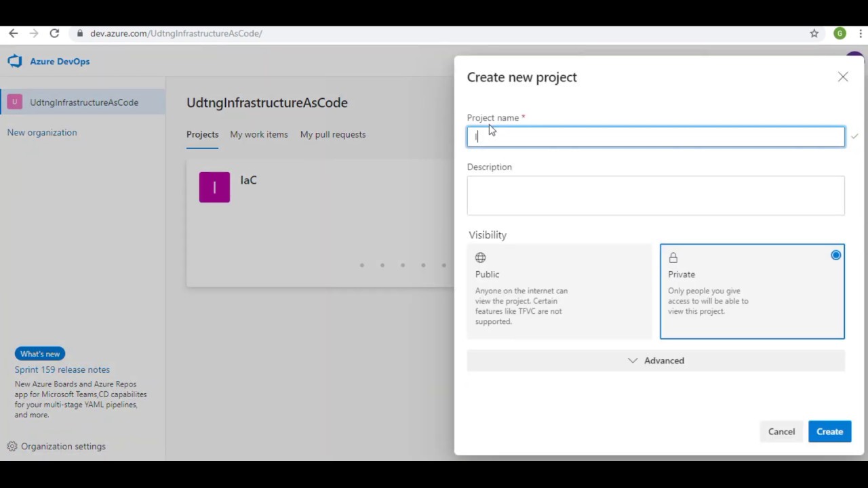Click the padlock icon on Private card
This screenshot has height=488, width=868.
point(673,258)
